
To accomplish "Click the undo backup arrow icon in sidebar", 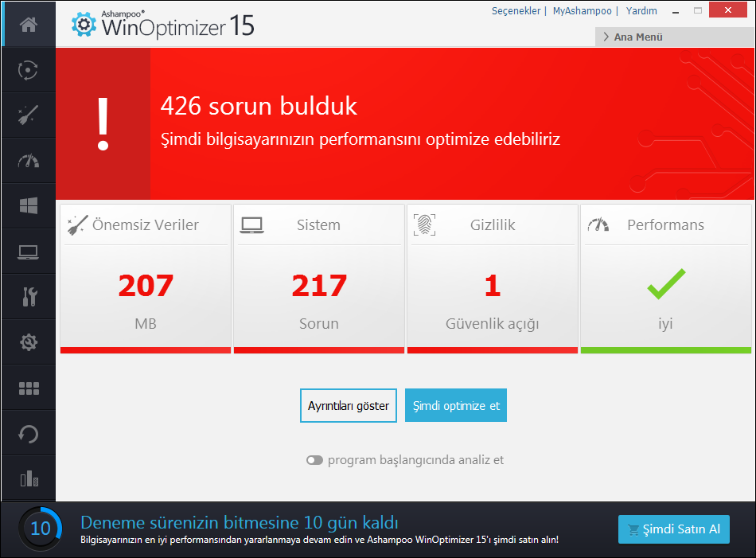I will click(x=28, y=434).
